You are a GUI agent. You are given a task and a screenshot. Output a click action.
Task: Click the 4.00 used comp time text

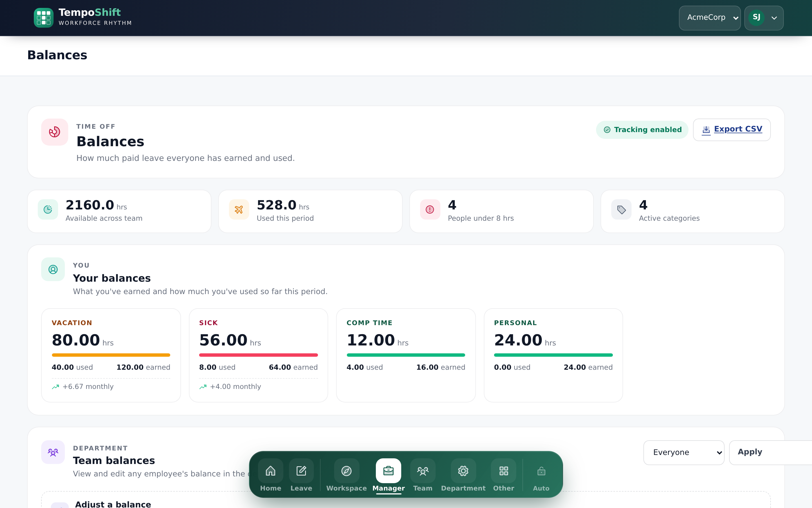tap(365, 367)
